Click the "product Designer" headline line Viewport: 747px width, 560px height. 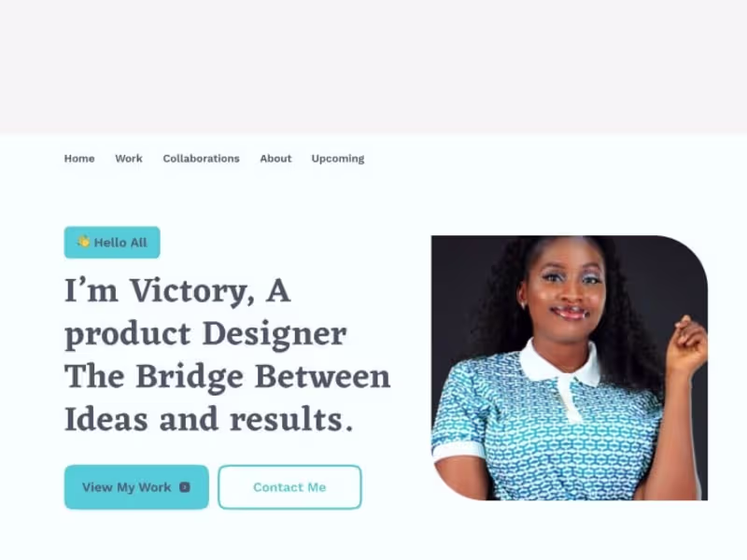point(205,335)
